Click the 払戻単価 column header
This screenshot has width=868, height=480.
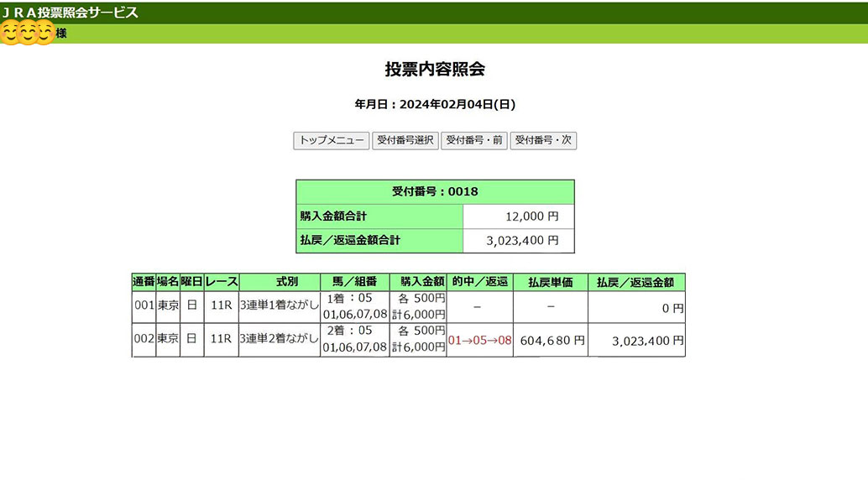coord(550,282)
